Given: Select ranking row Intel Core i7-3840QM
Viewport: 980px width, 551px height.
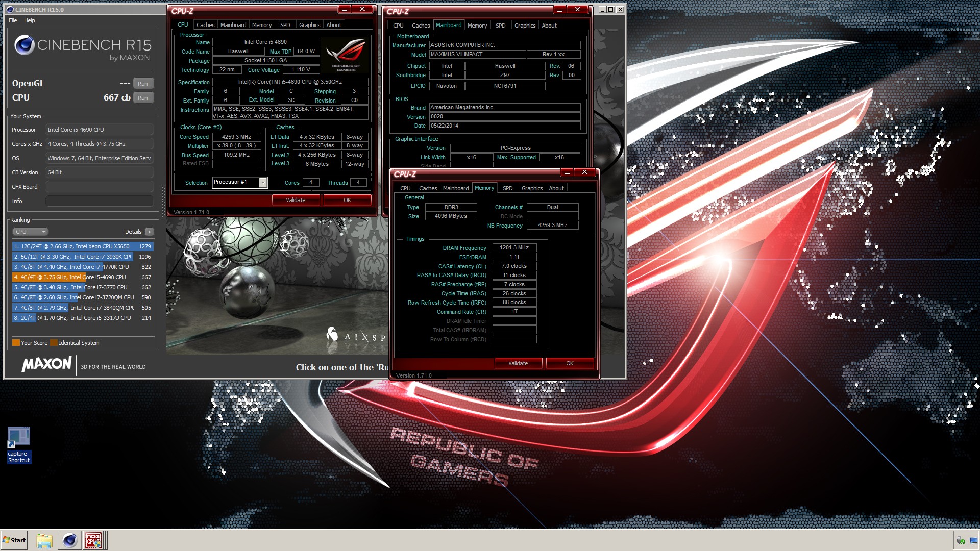Looking at the screenshot, I should pos(83,308).
